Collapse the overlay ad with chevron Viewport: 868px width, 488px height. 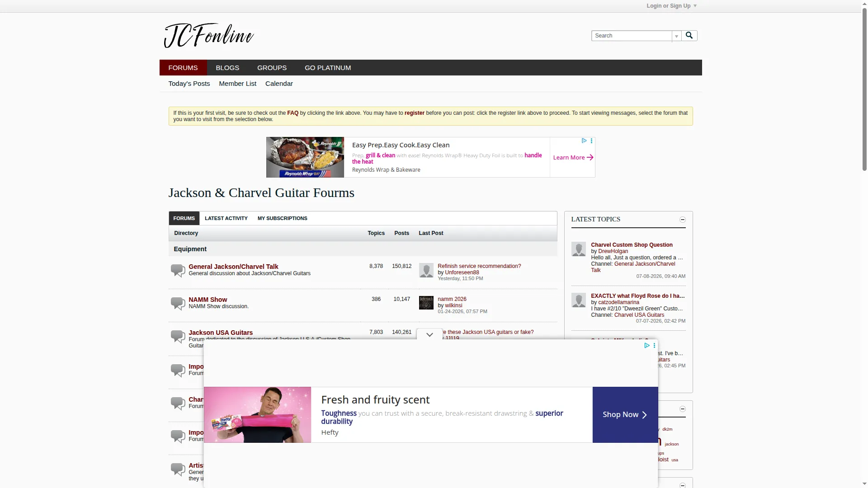click(x=429, y=335)
